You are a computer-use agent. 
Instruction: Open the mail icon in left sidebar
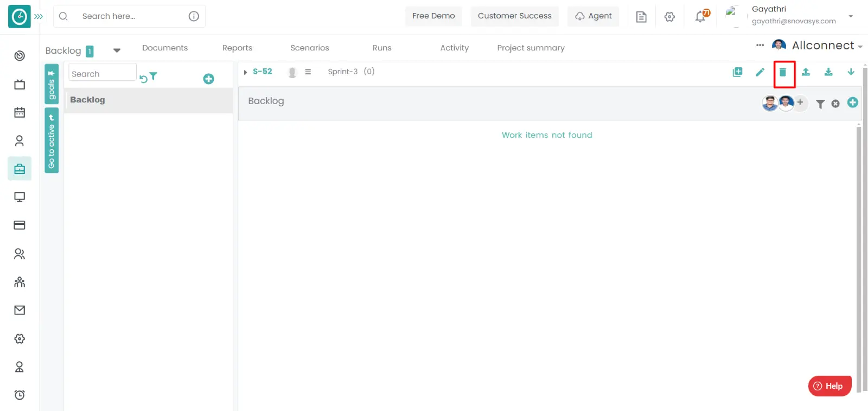click(20, 310)
